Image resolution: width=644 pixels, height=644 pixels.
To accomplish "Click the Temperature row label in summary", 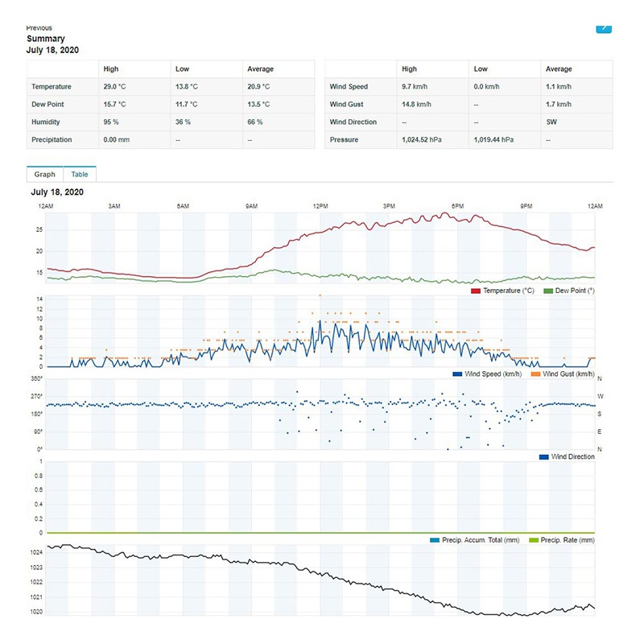I will (52, 87).
